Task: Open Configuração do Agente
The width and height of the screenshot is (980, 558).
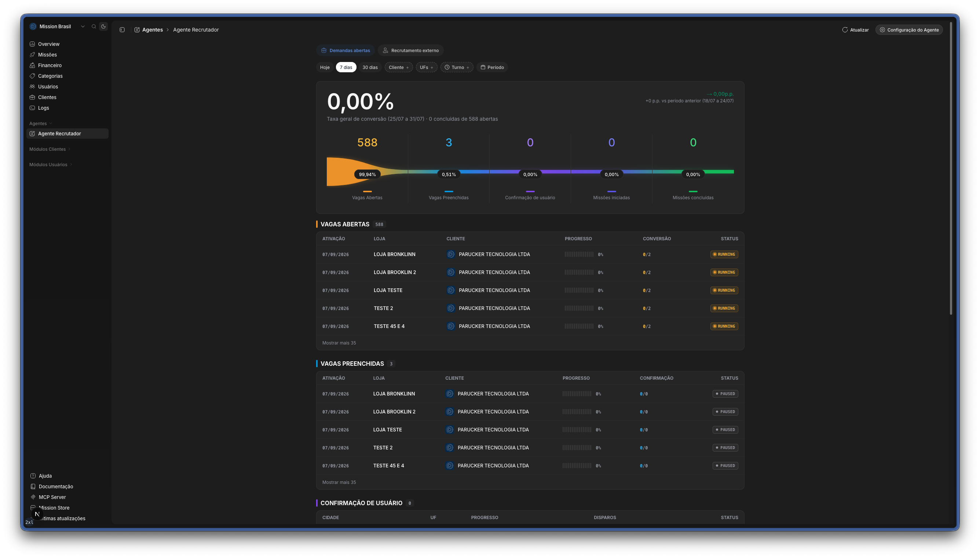Action: pyautogui.click(x=909, y=30)
